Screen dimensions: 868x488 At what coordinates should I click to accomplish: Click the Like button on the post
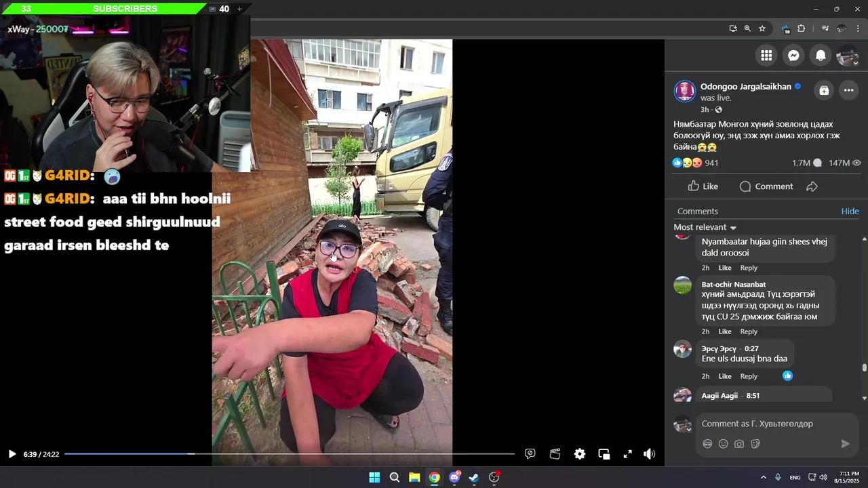pyautogui.click(x=703, y=186)
